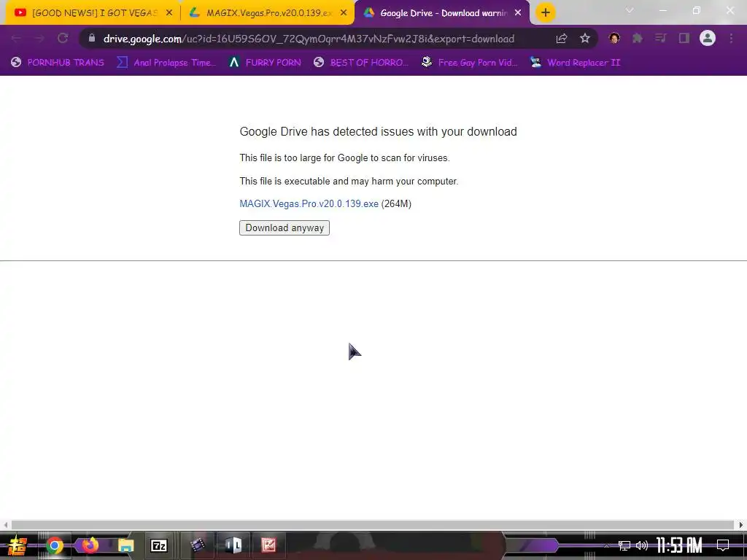Viewport: 747px width, 560px height.
Task: Close the MAGIX.Vegas.Pro Drive tab
Action: coord(344,13)
